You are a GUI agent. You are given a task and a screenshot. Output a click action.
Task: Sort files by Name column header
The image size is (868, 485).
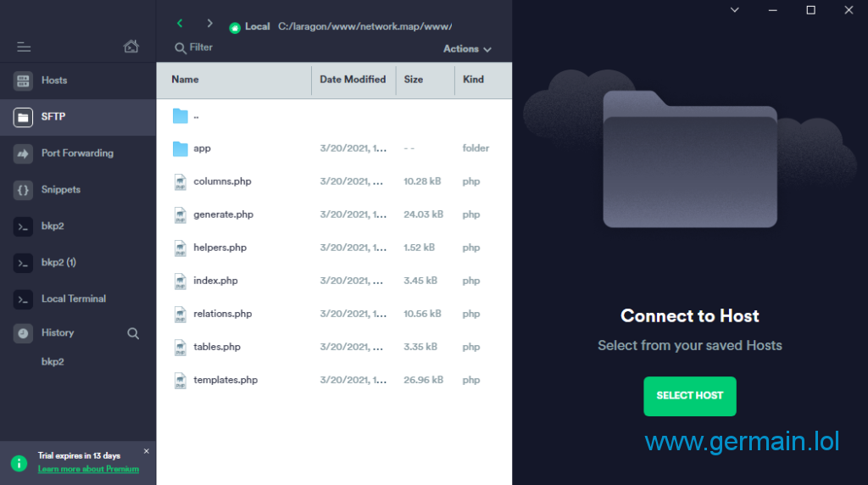(x=185, y=80)
